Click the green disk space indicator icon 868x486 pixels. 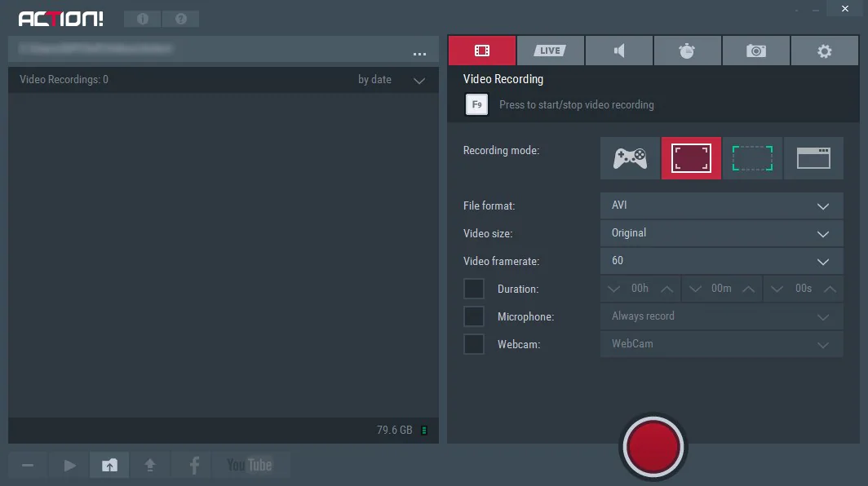point(424,430)
